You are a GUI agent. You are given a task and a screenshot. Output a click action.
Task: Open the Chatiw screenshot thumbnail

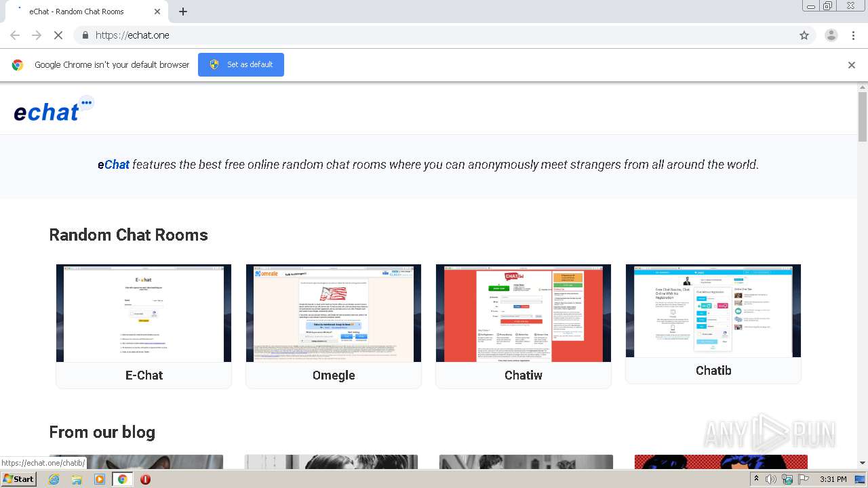524,313
